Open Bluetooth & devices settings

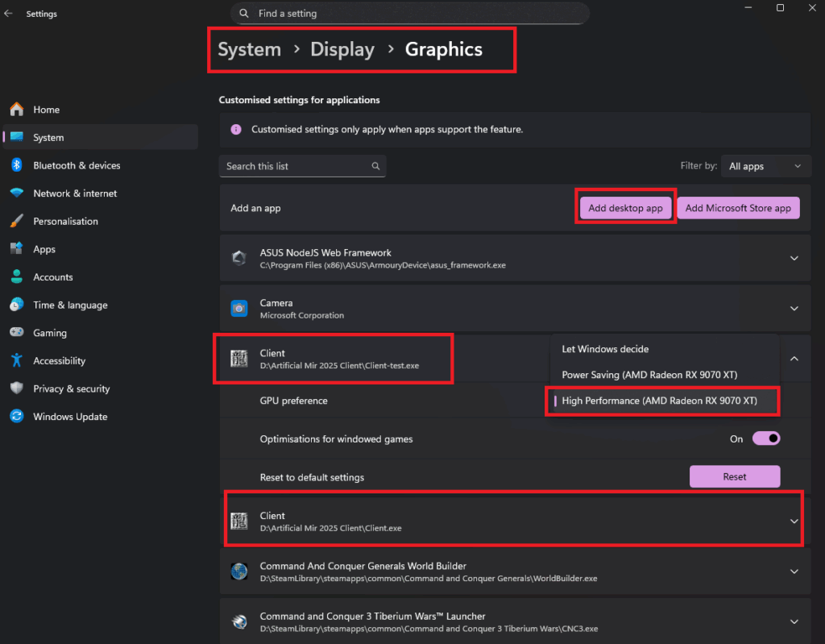pos(77,165)
